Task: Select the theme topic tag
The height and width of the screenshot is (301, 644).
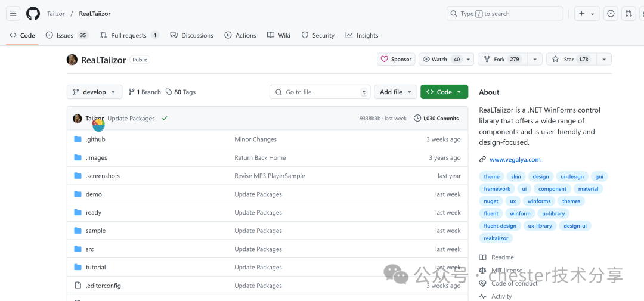Action: tap(491, 176)
